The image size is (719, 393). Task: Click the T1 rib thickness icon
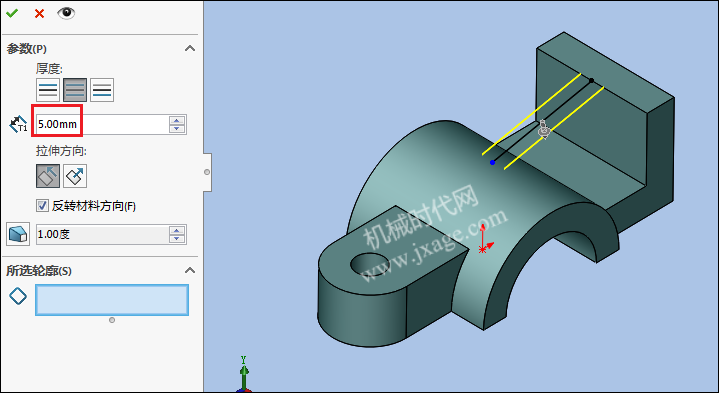click(x=18, y=124)
